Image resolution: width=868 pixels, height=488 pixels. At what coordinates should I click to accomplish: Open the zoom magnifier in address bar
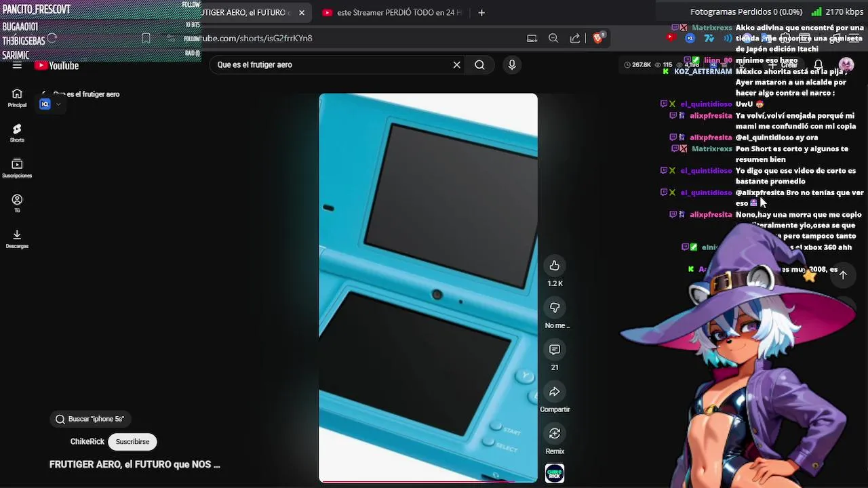pyautogui.click(x=553, y=39)
